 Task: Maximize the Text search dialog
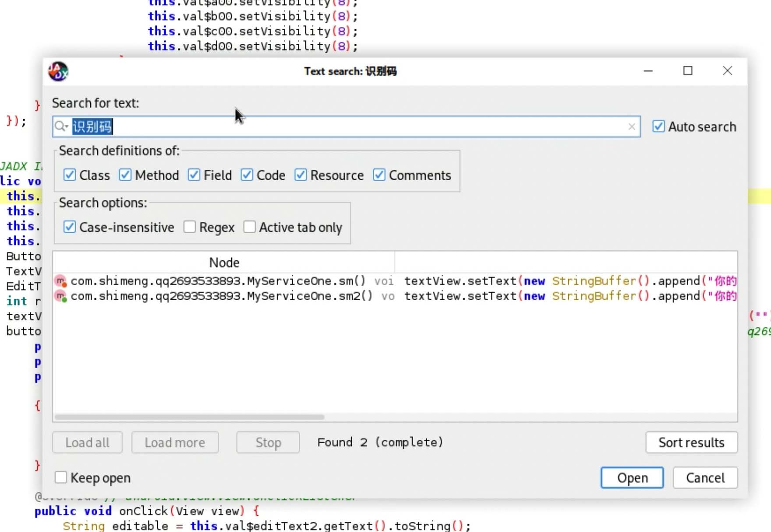pyautogui.click(x=688, y=71)
